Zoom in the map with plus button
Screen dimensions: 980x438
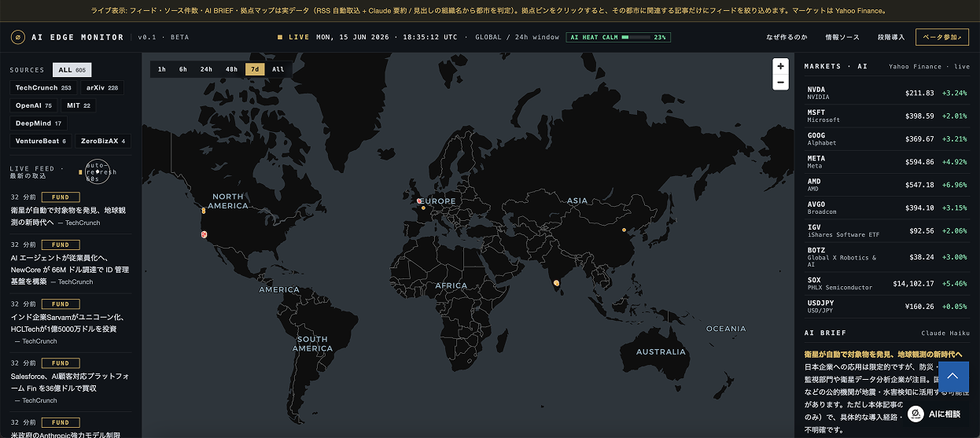(780, 66)
